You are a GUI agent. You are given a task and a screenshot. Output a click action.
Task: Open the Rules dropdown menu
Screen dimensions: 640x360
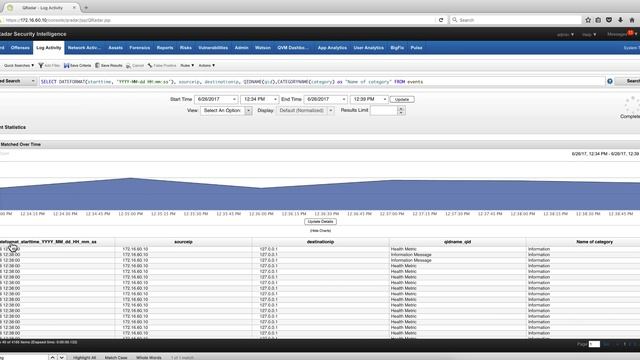187,65
